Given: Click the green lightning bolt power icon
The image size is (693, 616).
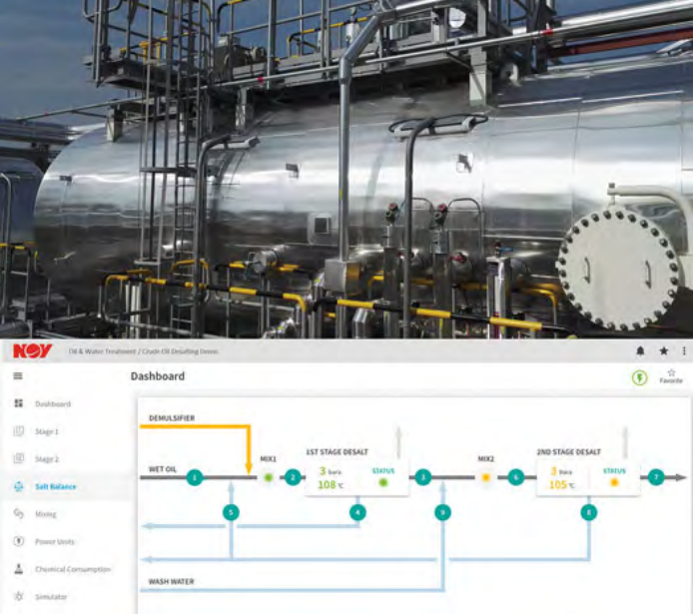Looking at the screenshot, I should point(639,377).
